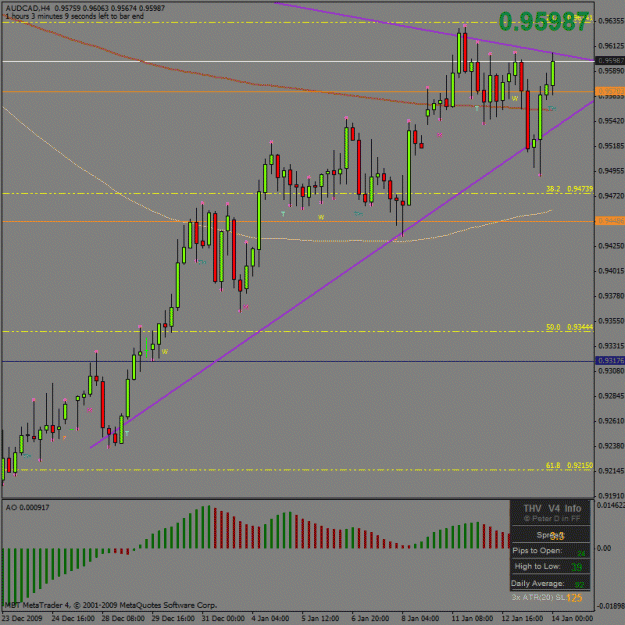Click the 0.94250 price axis value
The image size is (625, 625).
pyautogui.click(x=611, y=246)
